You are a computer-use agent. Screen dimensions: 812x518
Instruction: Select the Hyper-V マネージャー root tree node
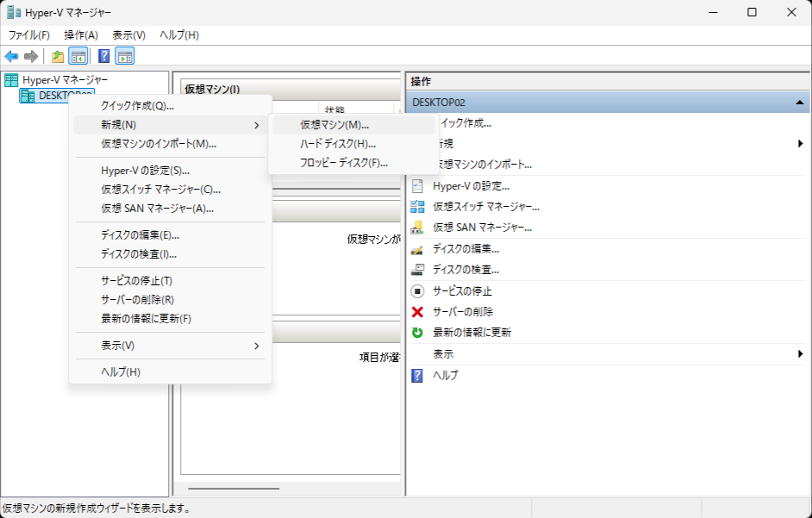click(x=65, y=80)
